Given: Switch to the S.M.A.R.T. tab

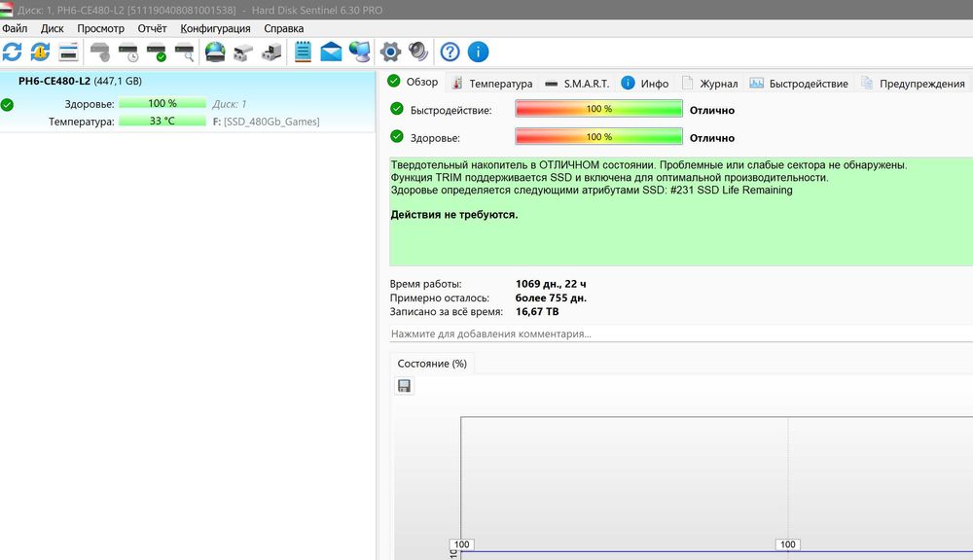Looking at the screenshot, I should point(577,83).
